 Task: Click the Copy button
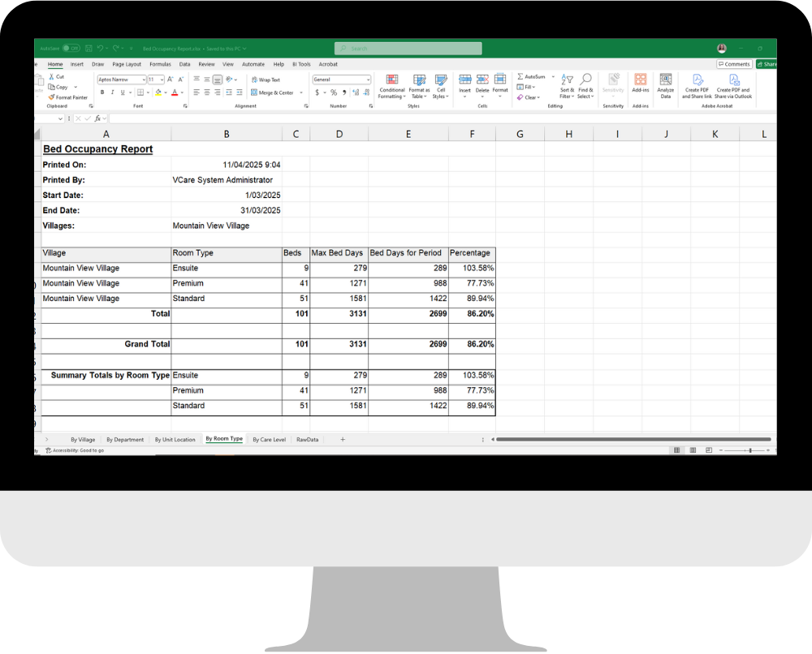coord(58,87)
